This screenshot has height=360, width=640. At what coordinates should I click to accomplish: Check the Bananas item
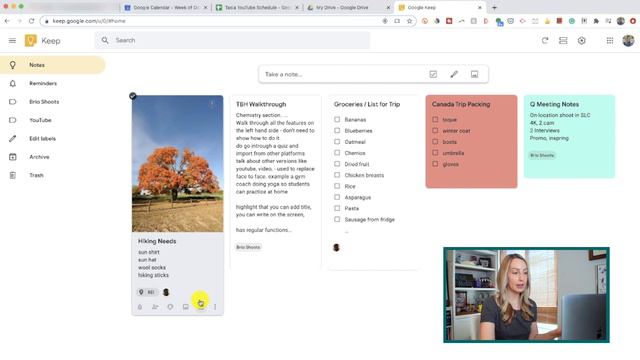[337, 120]
